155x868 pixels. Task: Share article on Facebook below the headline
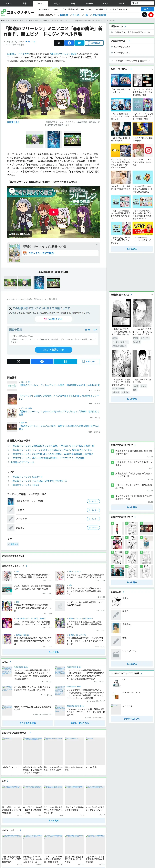coord(69,43)
